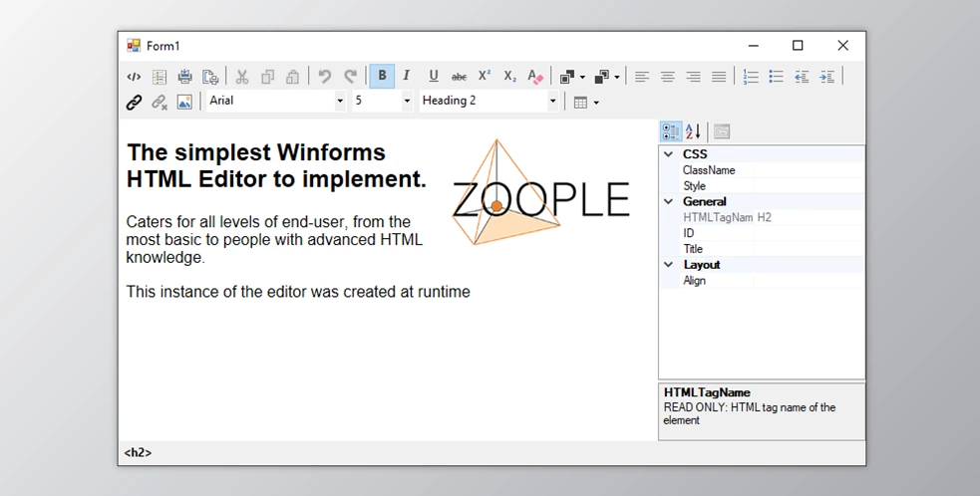The image size is (980, 496).
Task: Click the Zoople logo image
Action: point(540,192)
